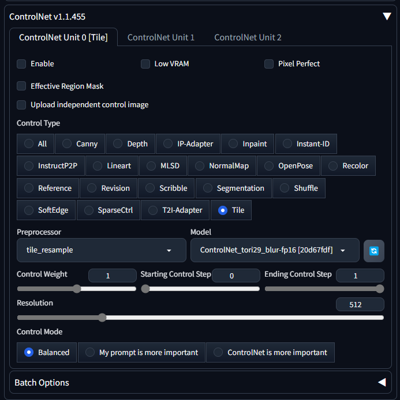
Task: Select the SparseCtrl control type
Action: tap(108, 210)
